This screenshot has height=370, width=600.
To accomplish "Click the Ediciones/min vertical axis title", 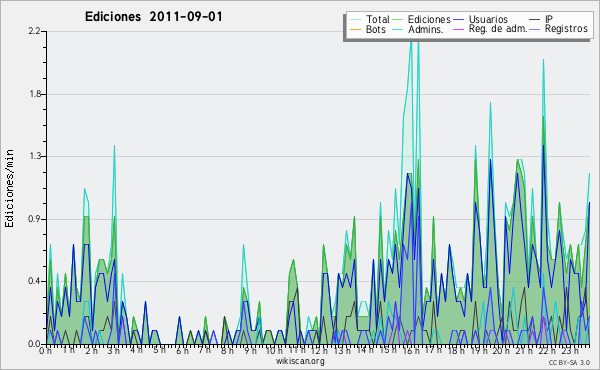I will 9,188.
